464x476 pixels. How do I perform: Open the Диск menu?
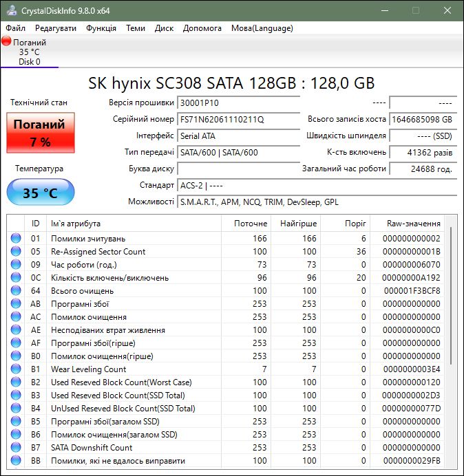[x=164, y=28]
